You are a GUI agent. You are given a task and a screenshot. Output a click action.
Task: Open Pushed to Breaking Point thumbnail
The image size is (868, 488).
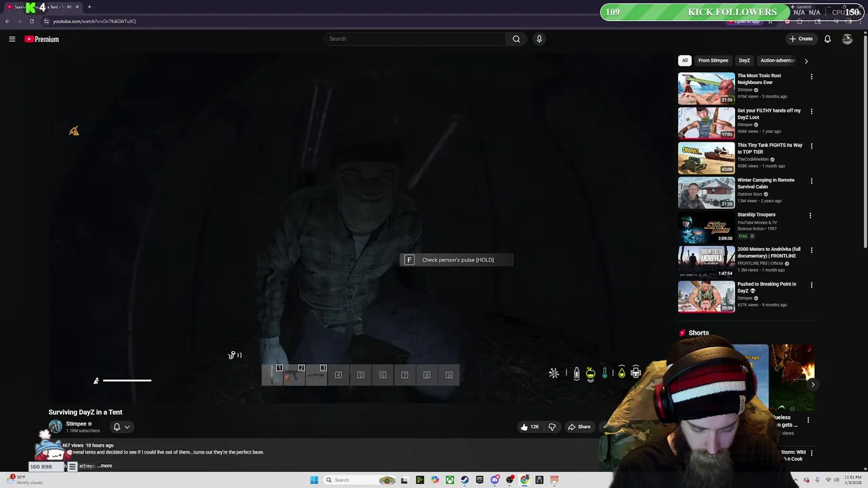coord(706,296)
